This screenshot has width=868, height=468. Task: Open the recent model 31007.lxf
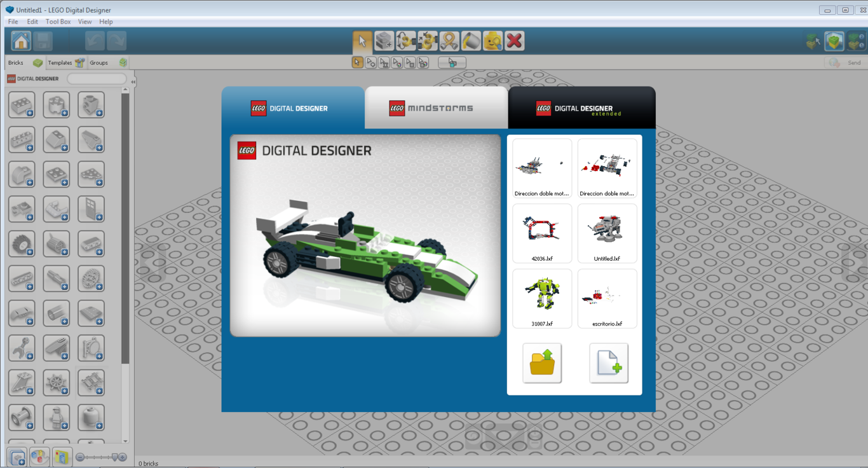pyautogui.click(x=541, y=298)
